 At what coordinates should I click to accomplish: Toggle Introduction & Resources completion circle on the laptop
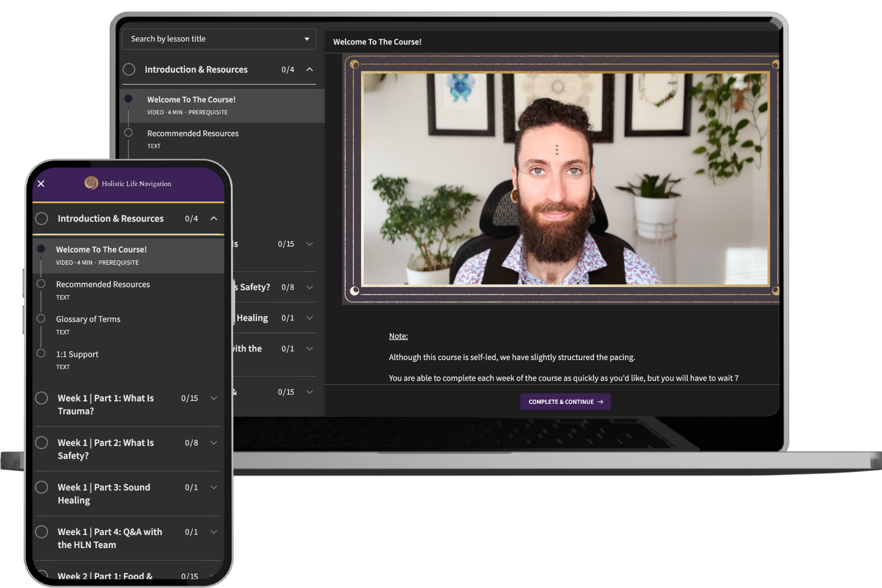pos(129,70)
